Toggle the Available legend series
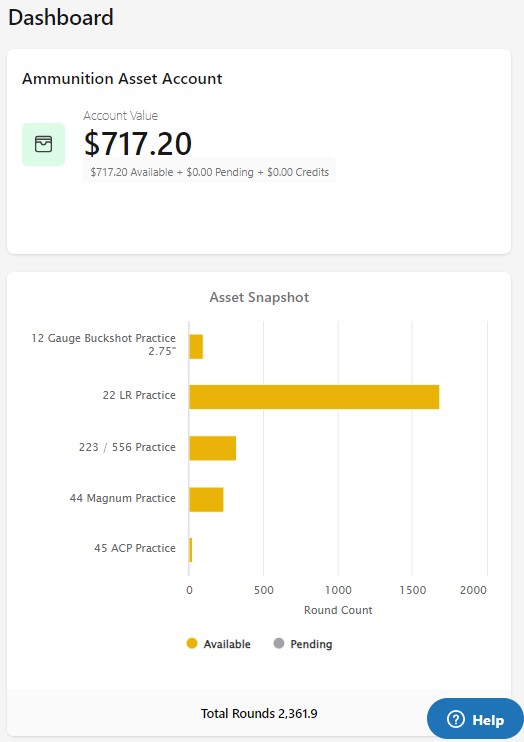Screen dimensions: 524x742 (218, 644)
